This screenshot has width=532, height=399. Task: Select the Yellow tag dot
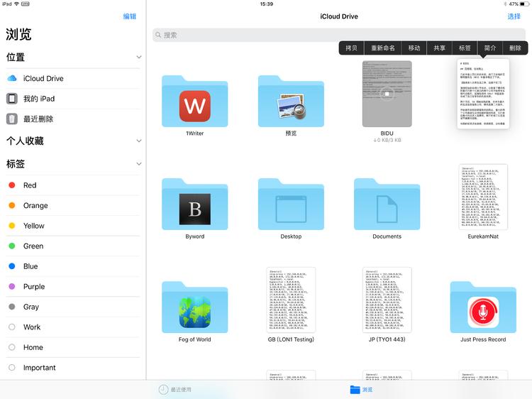12,226
